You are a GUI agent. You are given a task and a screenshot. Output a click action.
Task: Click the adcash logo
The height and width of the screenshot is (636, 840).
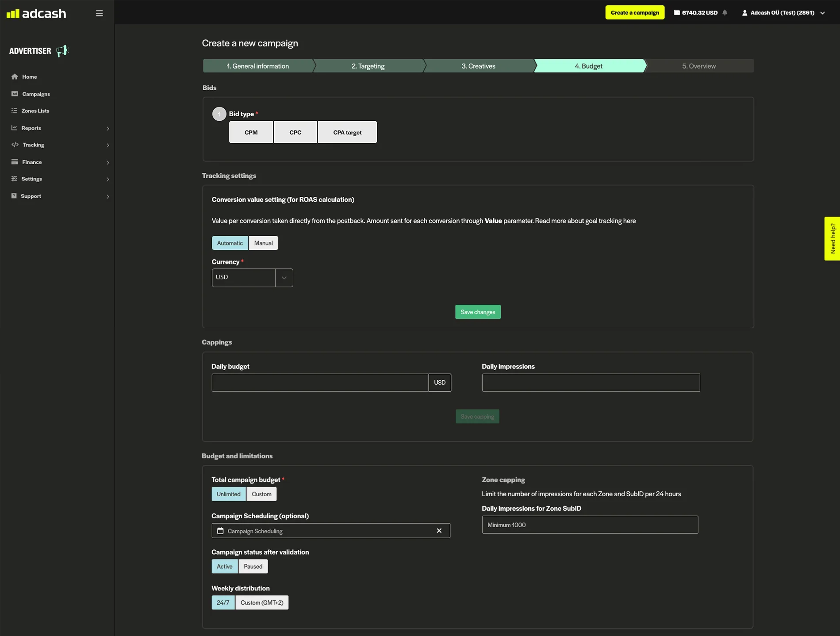[37, 13]
